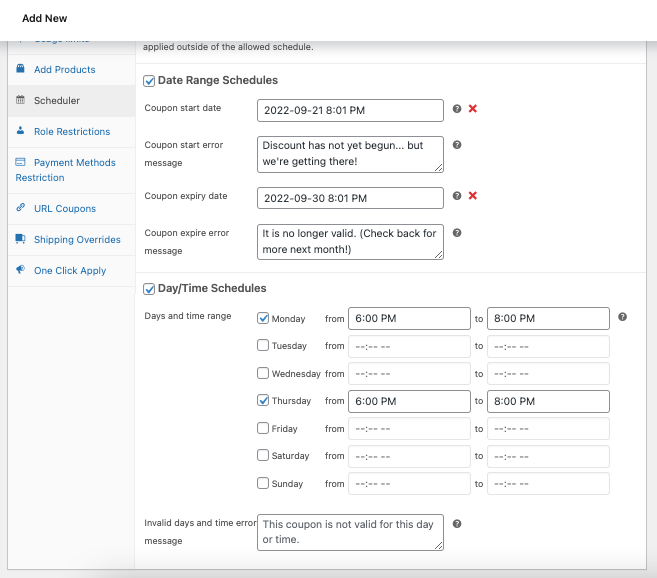The height and width of the screenshot is (578, 657).
Task: Enable the Wednesday checkbox
Action: [263, 373]
